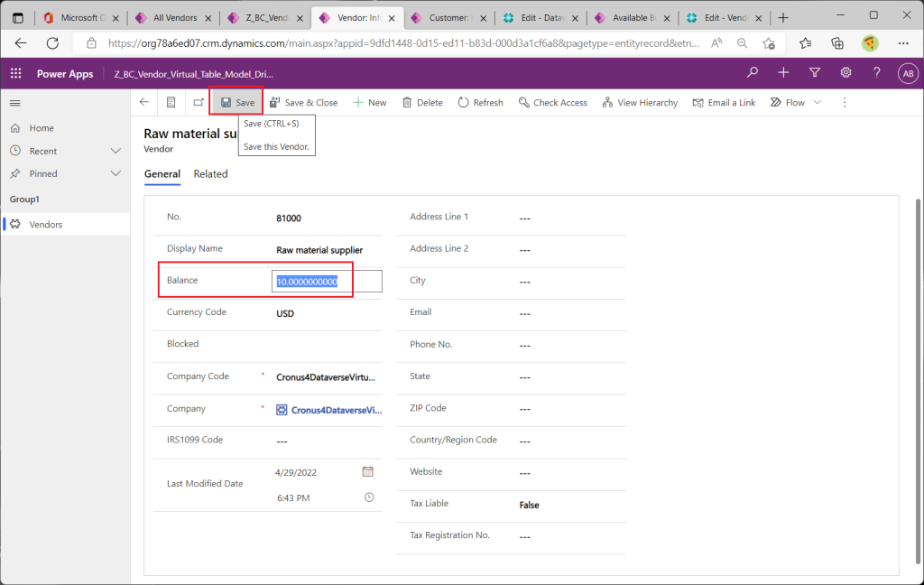Reload the page with the browser refresh icon
The width and height of the screenshot is (924, 585).
52,43
